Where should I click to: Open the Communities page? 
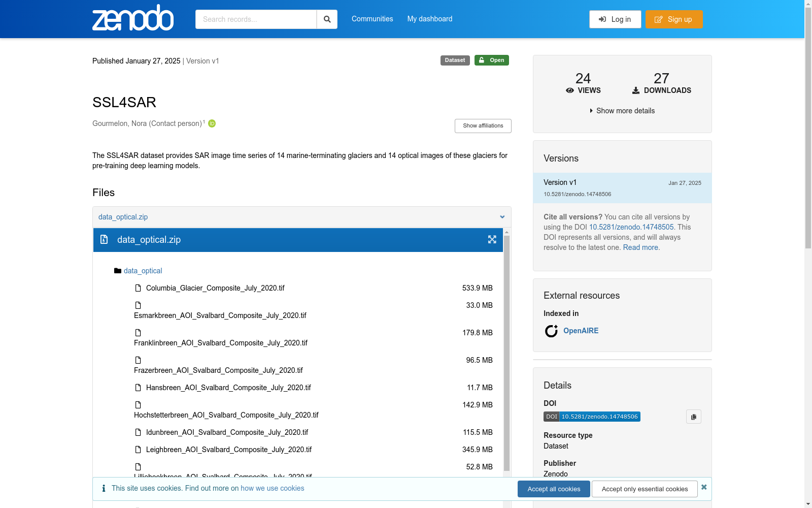click(x=373, y=19)
